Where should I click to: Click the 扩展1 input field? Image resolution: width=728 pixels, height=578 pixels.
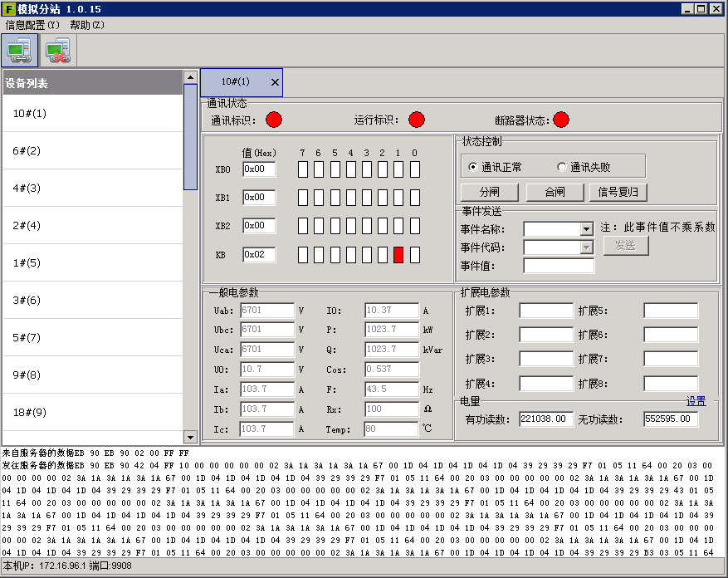click(546, 311)
